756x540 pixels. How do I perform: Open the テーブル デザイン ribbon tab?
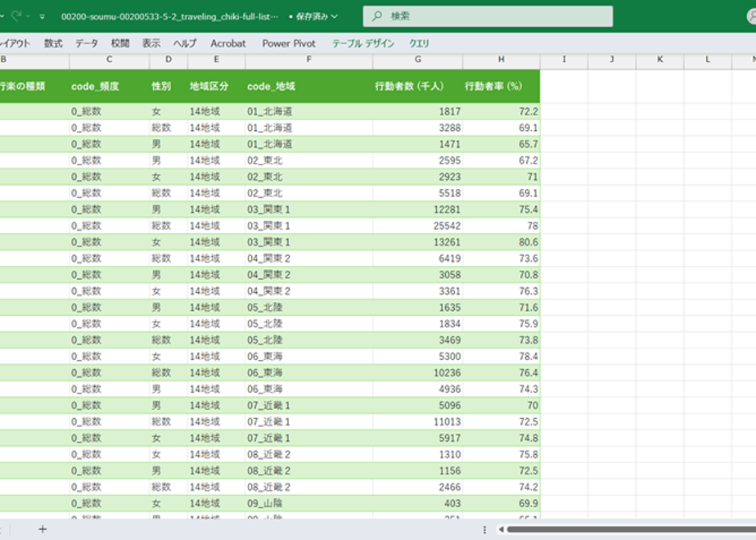[x=363, y=43]
